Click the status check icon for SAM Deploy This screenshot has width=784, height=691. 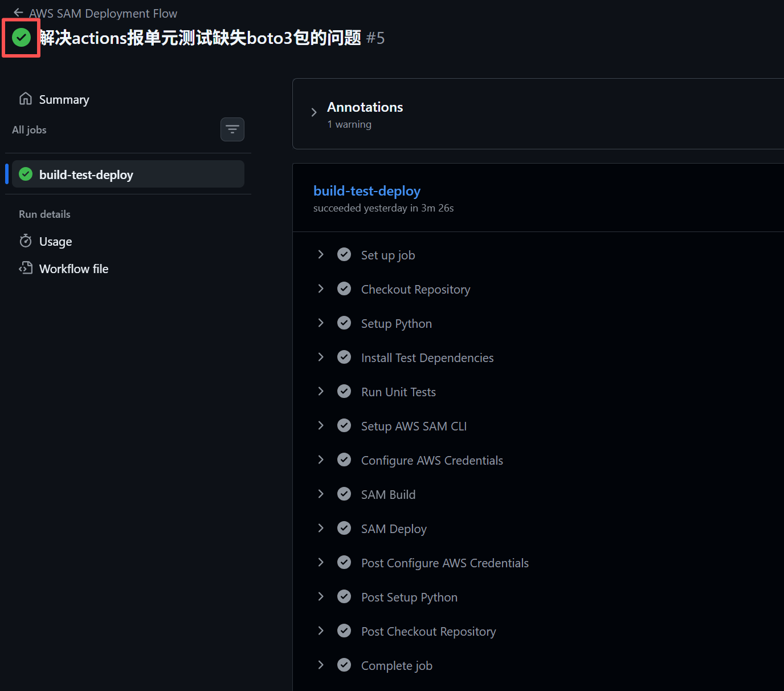(344, 528)
